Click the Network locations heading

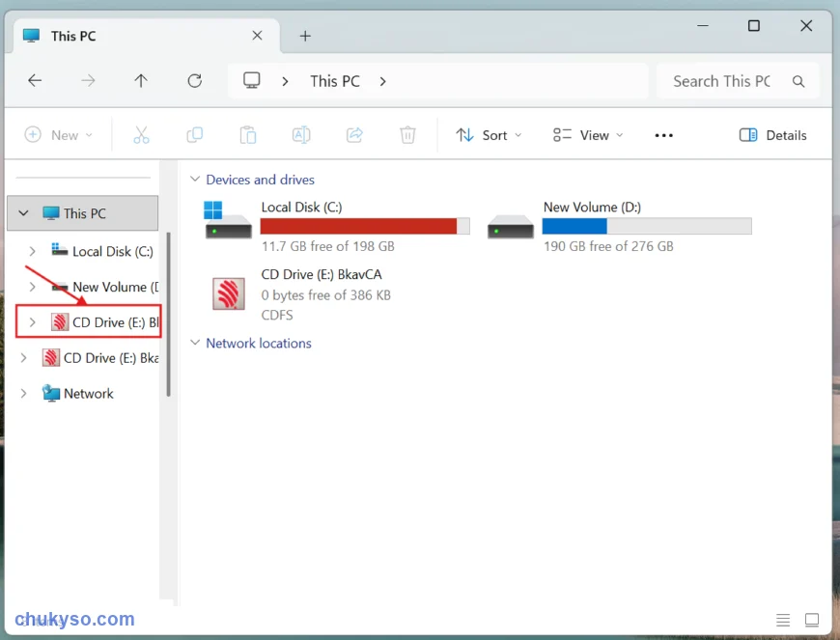click(x=259, y=343)
